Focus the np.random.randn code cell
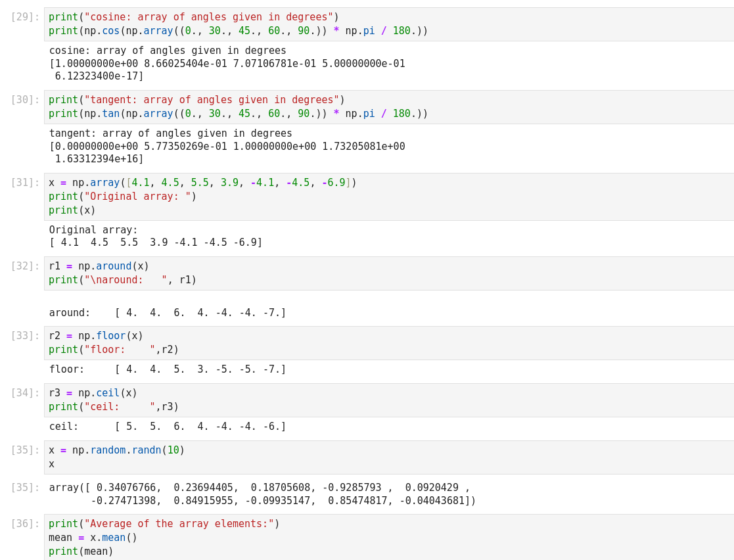 click(388, 457)
